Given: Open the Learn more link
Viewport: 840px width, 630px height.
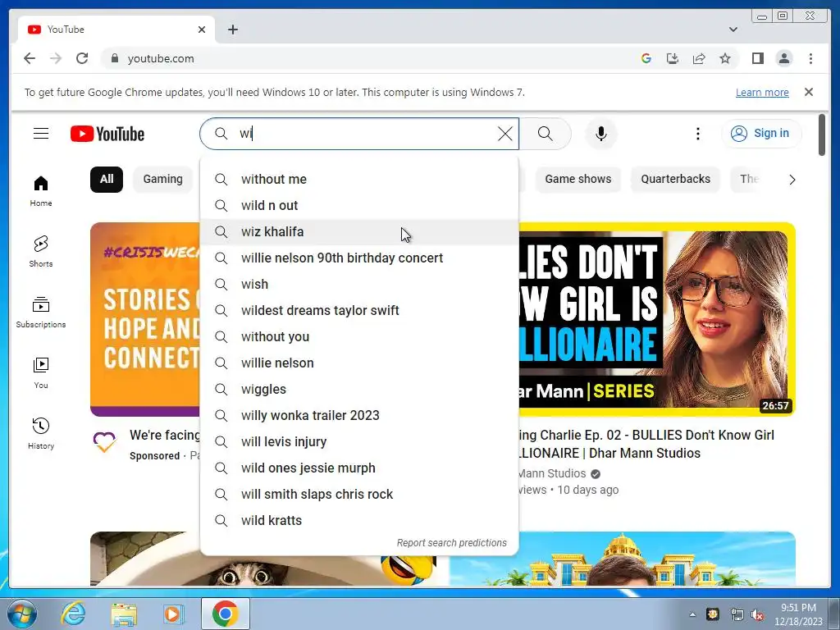Looking at the screenshot, I should [762, 92].
